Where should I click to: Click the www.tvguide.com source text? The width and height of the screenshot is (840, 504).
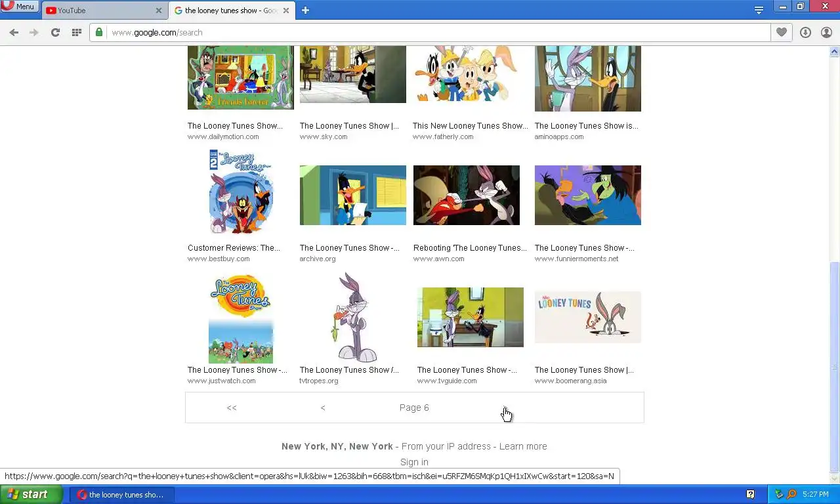pos(447,381)
